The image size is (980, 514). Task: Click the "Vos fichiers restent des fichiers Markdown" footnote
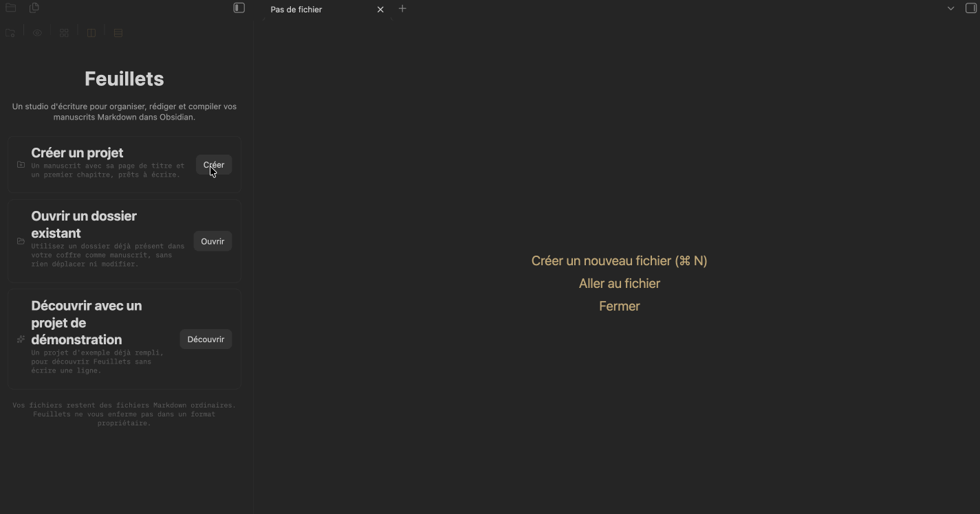point(124,414)
